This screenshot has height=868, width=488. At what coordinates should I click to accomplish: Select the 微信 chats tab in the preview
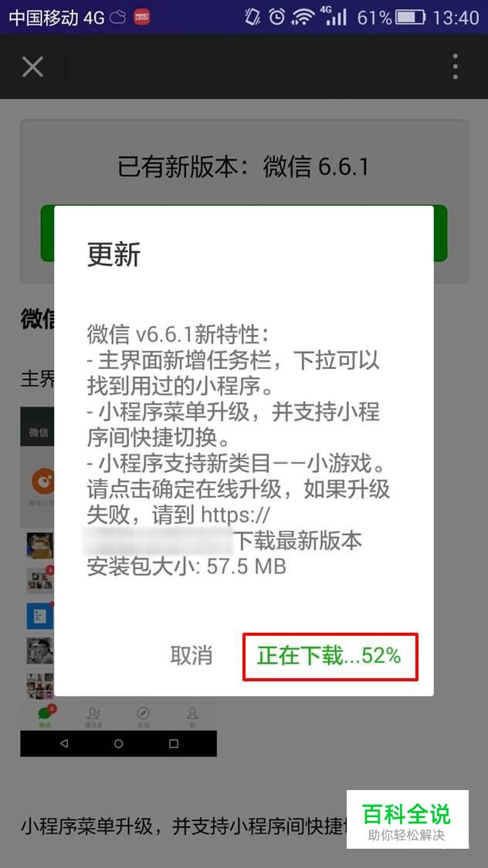point(44,718)
